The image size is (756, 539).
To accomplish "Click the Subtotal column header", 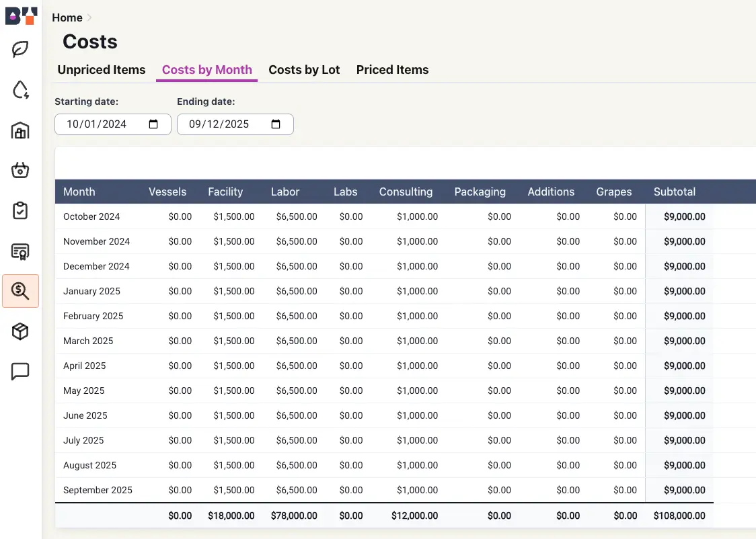I will 674,192.
